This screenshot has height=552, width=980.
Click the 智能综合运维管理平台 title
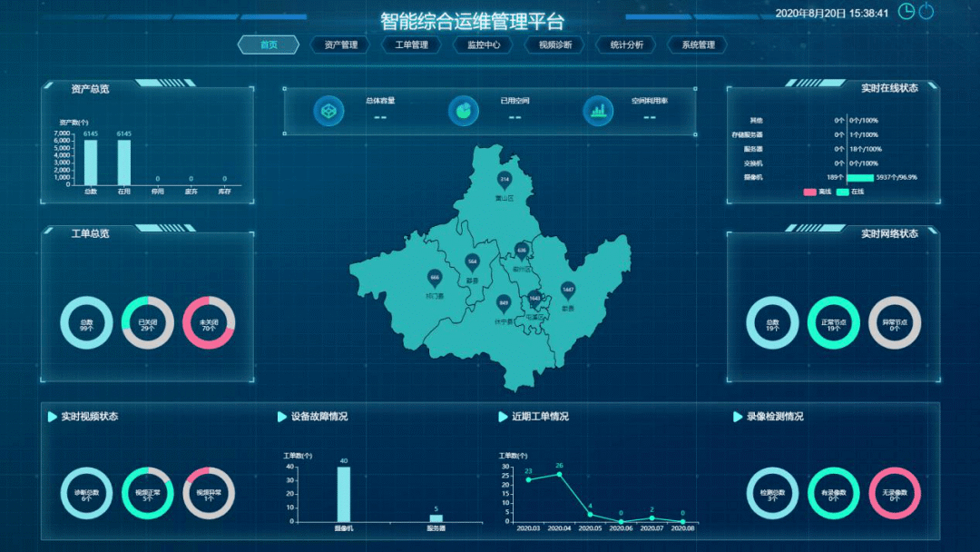tap(473, 21)
